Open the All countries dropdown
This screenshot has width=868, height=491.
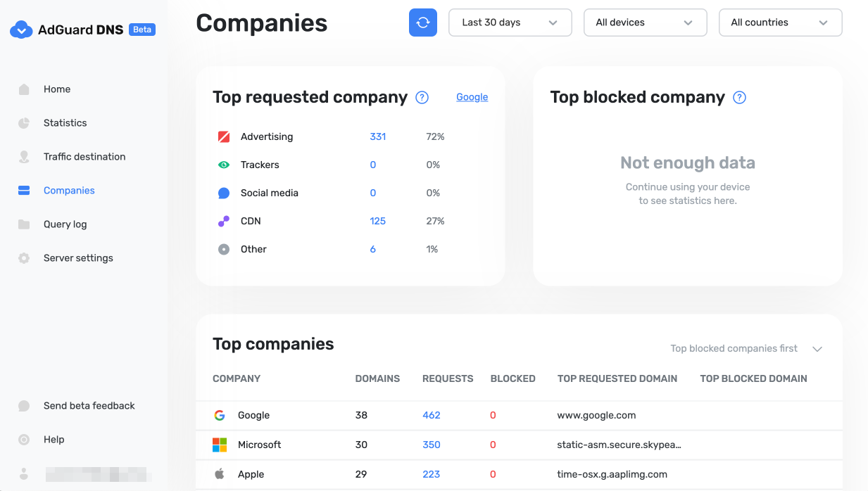pos(781,23)
